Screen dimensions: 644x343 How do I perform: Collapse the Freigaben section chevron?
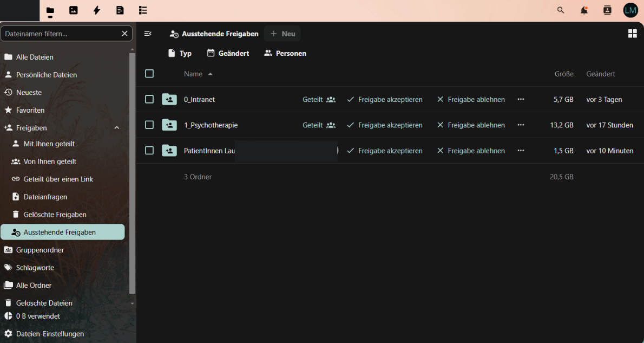117,128
